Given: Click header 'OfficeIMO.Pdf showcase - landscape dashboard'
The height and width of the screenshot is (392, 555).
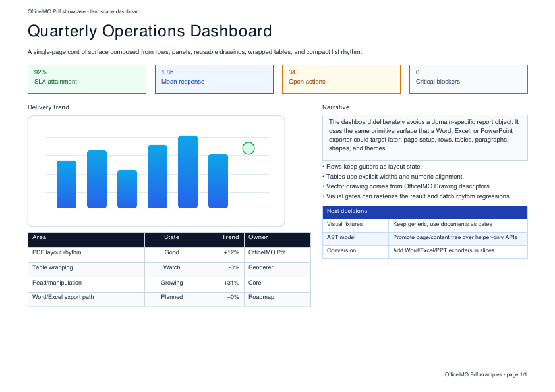Looking at the screenshot, I should coord(84,12).
